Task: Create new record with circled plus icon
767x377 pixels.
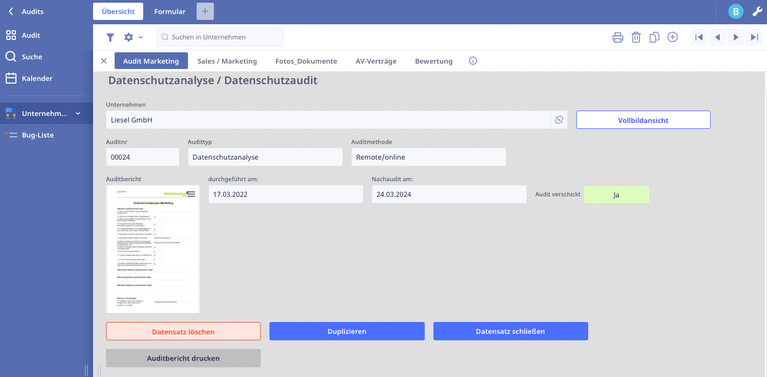Action: tap(673, 37)
